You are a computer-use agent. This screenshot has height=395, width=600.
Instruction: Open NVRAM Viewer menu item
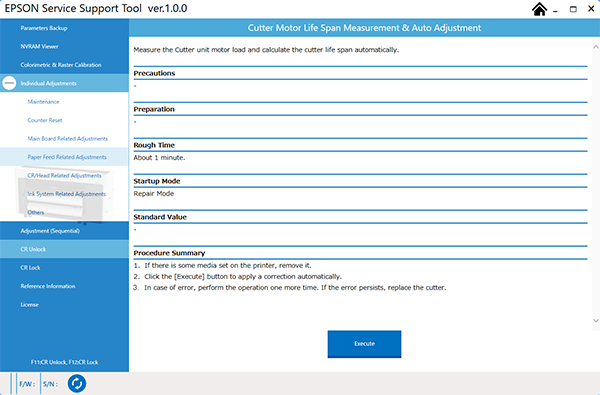(x=64, y=46)
